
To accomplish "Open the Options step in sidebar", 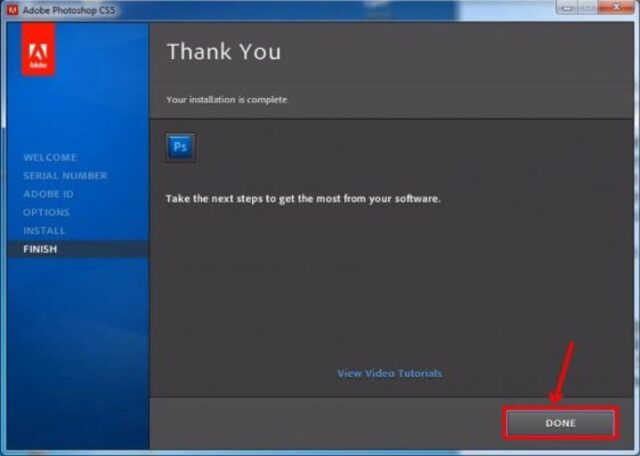I will coord(46,212).
